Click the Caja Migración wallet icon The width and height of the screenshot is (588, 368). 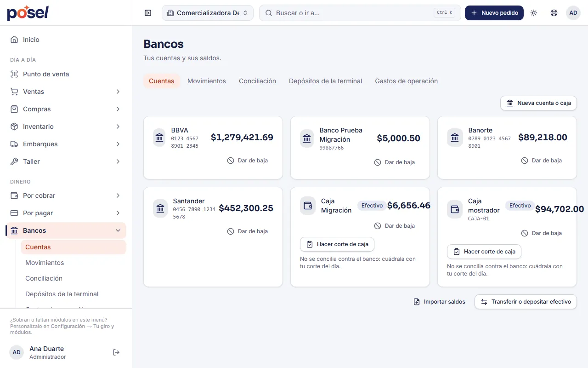click(x=308, y=206)
